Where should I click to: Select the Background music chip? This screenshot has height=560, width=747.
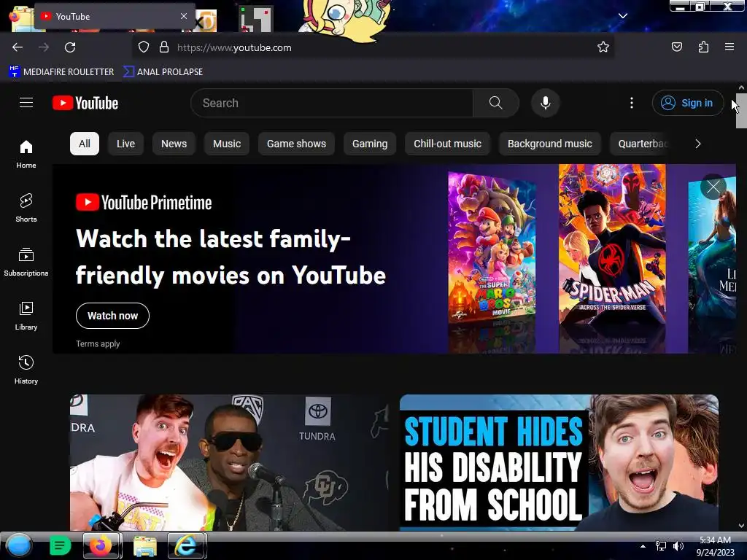pyautogui.click(x=550, y=144)
